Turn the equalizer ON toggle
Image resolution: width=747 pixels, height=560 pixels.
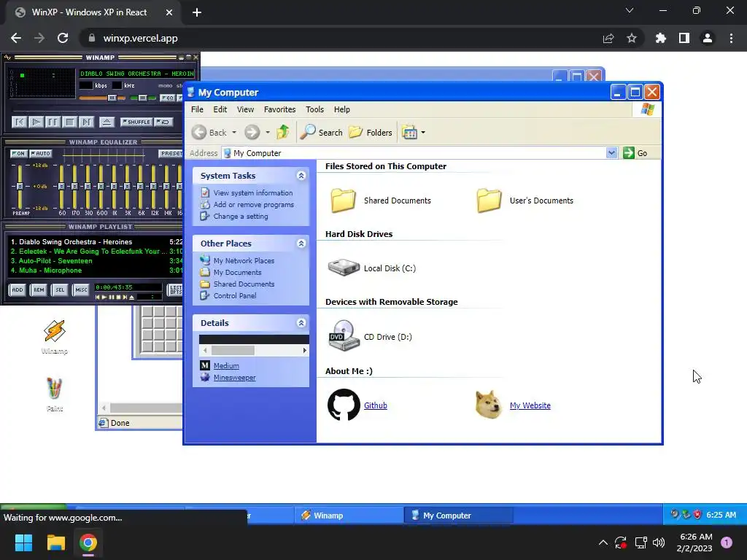pos(18,153)
